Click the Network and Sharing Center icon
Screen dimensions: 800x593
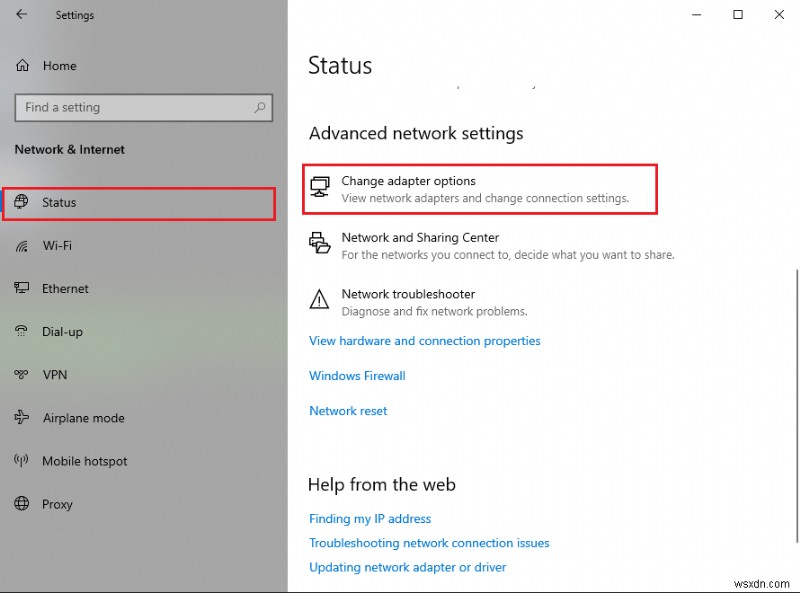[x=321, y=243]
